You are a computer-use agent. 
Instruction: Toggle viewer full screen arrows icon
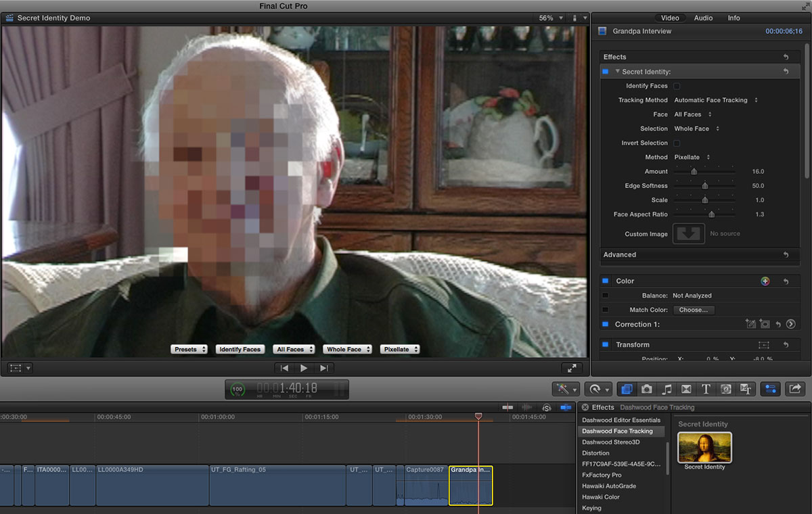[572, 368]
